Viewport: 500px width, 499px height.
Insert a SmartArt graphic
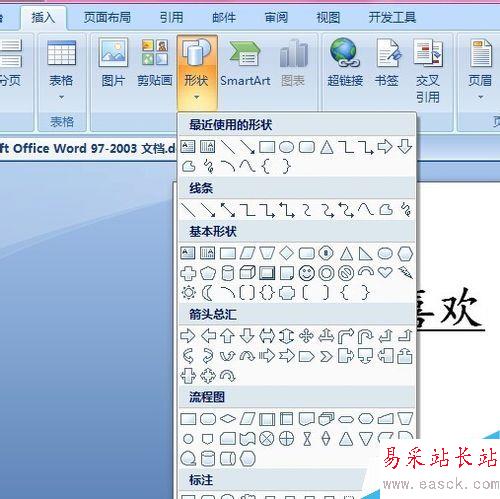[245, 63]
